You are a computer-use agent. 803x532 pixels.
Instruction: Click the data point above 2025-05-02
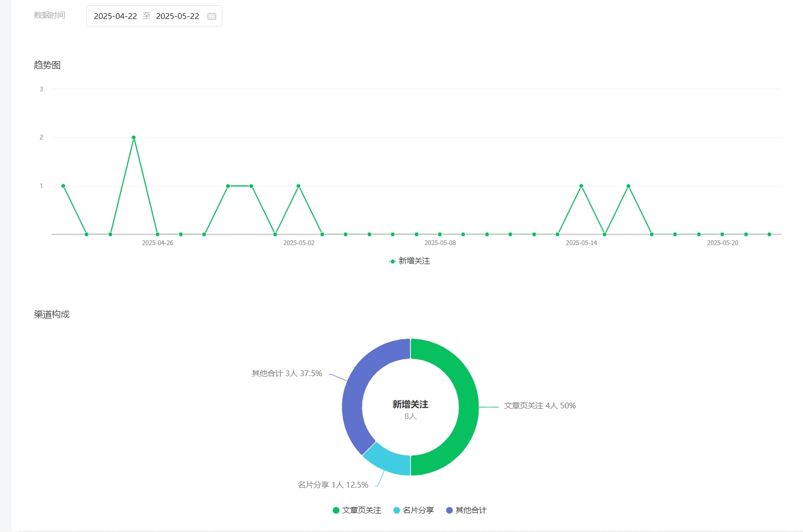(x=298, y=186)
